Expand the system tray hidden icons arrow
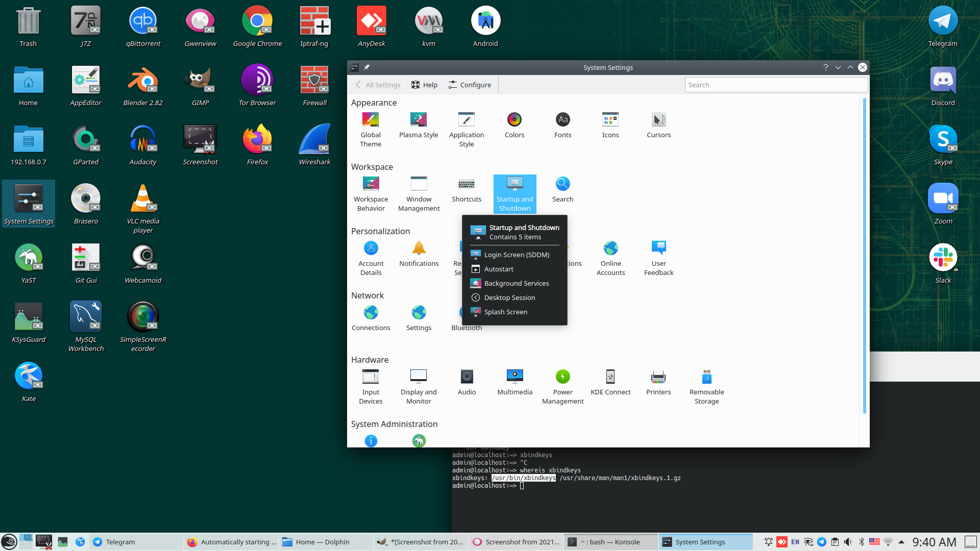 901,542
